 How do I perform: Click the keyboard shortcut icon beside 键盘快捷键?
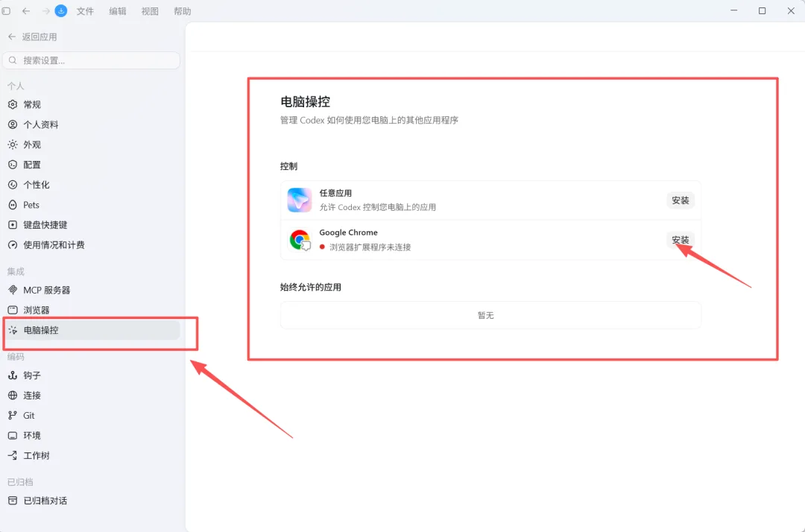13,225
